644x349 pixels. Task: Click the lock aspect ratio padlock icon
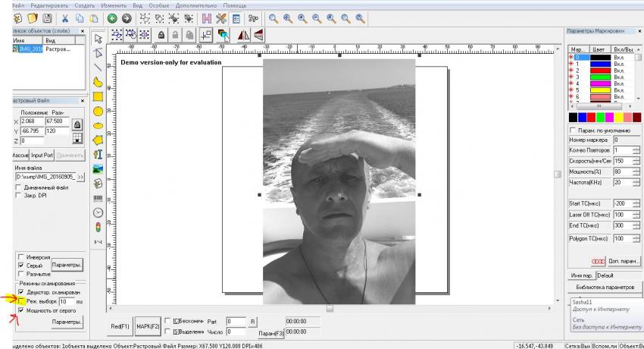point(76,123)
